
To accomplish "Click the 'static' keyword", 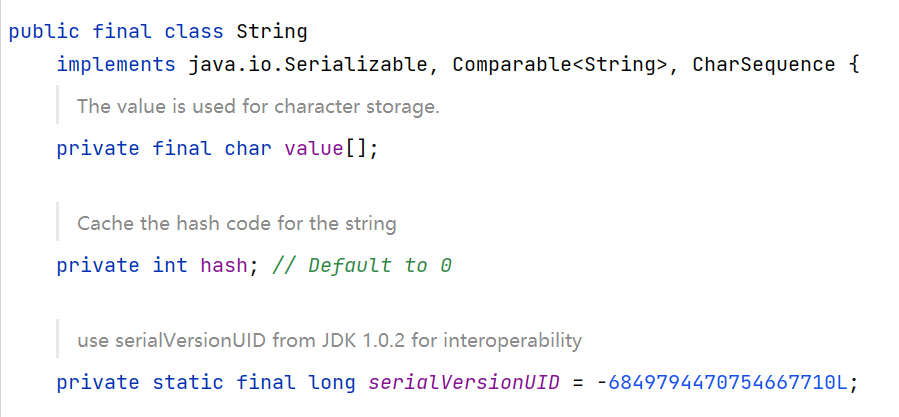I will [188, 383].
